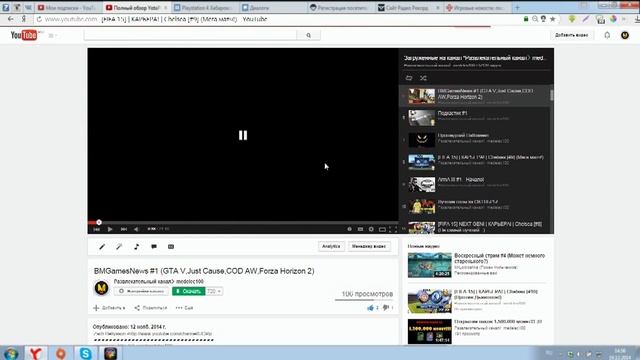The image size is (640, 360).
Task: Click the playlist scrollbar
Action: (x=551, y=96)
